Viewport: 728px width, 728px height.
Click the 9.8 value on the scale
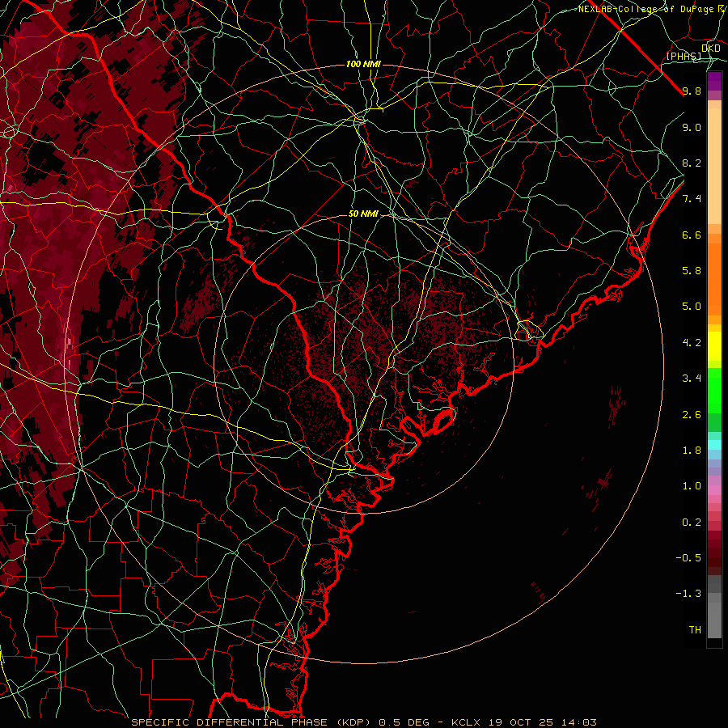[x=692, y=91]
